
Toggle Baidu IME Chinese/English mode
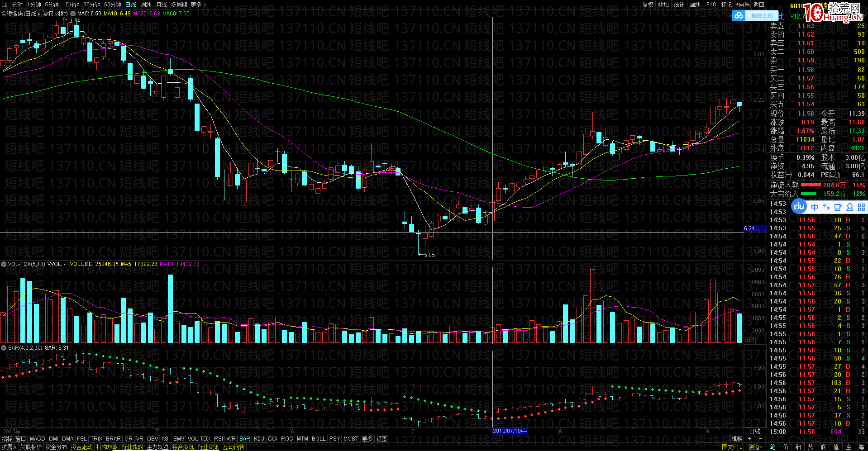coord(815,207)
